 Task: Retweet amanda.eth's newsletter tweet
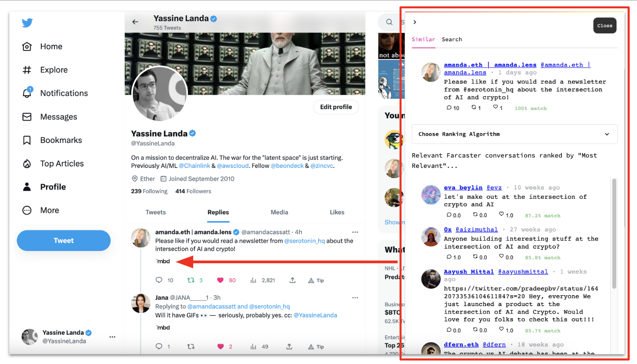click(x=191, y=280)
